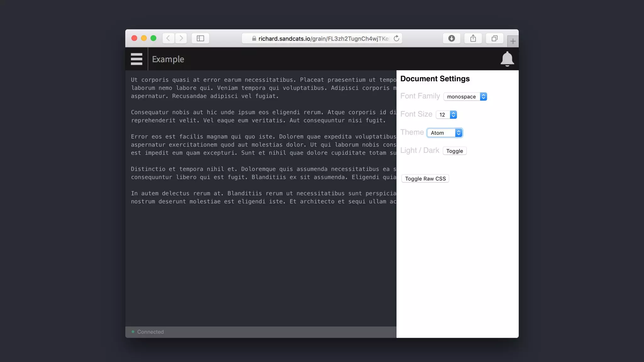Open the Theme dropdown showing Atom
Screen dimensions: 644x362
click(x=445, y=133)
